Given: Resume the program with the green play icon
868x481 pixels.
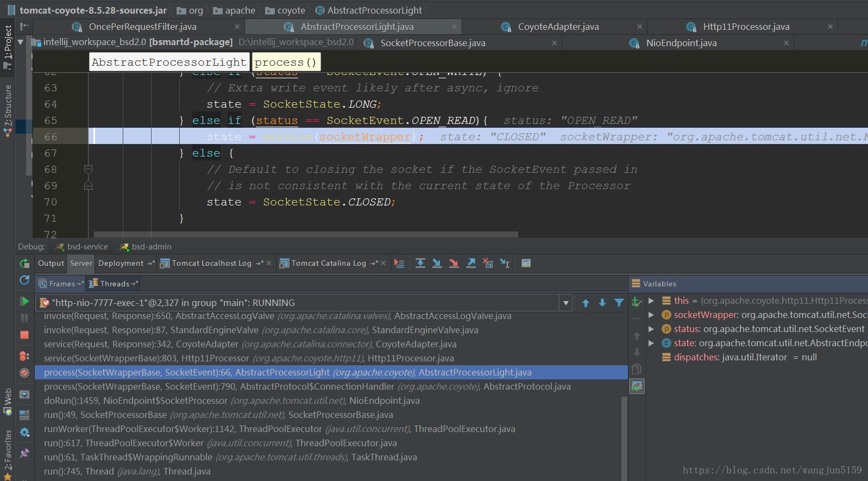Looking at the screenshot, I should (x=24, y=301).
